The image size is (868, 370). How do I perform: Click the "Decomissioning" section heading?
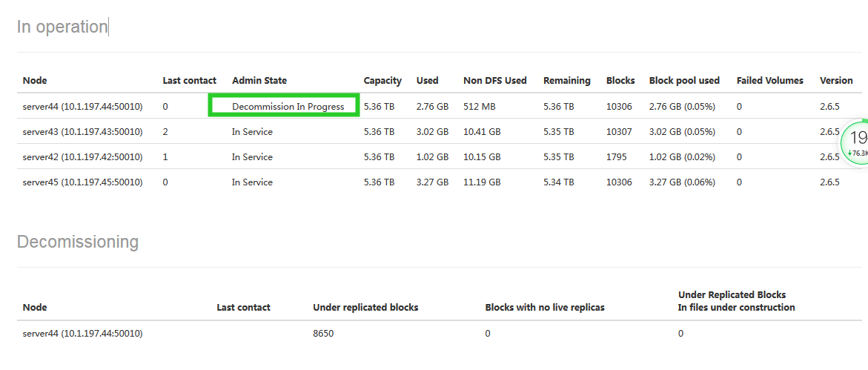[x=78, y=242]
